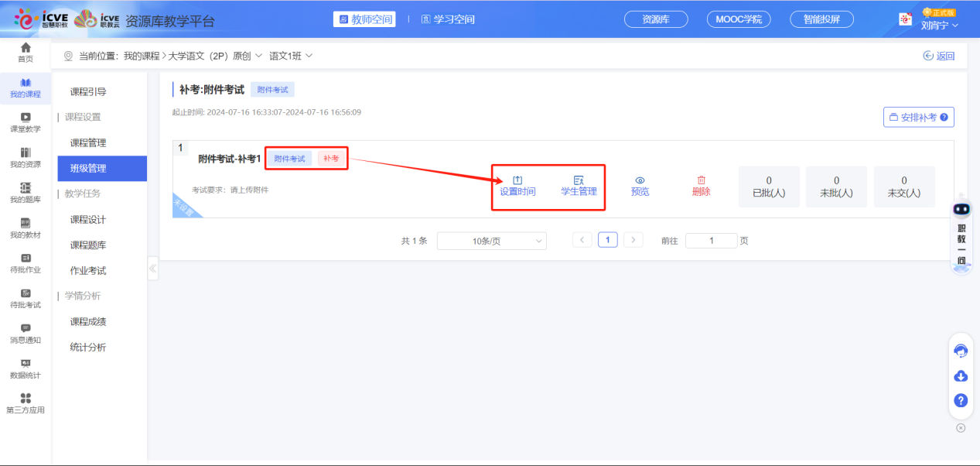This screenshot has height=466, width=980.
Task: Open 待批作业 pending homework icon
Action: click(x=26, y=263)
